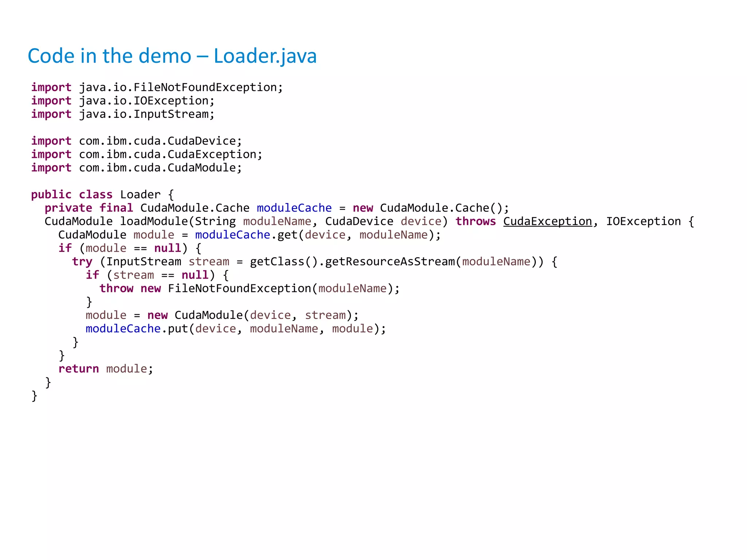Click 'IOException' in the throws clause
This screenshot has height=560, width=747.
[x=643, y=222]
